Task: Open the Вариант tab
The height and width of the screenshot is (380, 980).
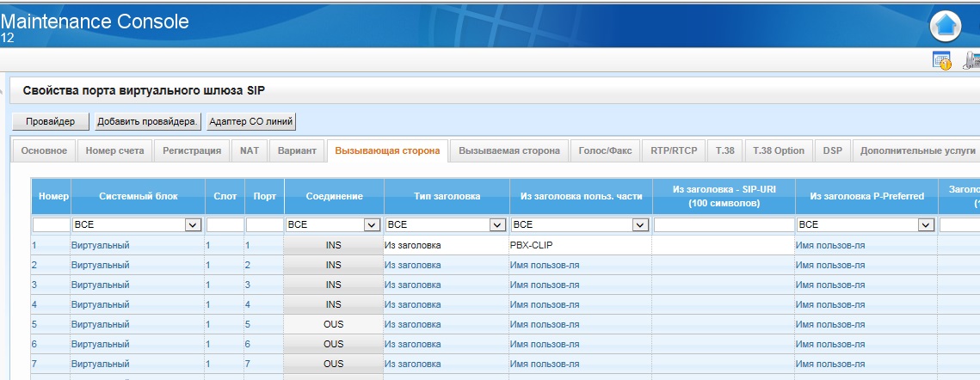Action: click(x=297, y=150)
